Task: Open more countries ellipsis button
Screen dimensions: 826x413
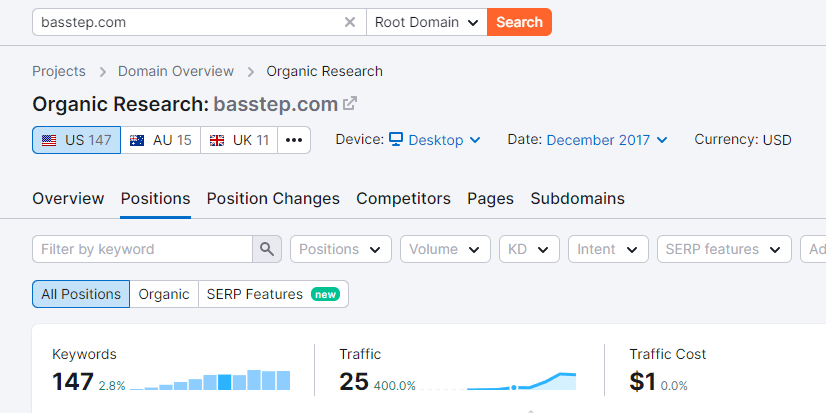Action: (x=294, y=140)
